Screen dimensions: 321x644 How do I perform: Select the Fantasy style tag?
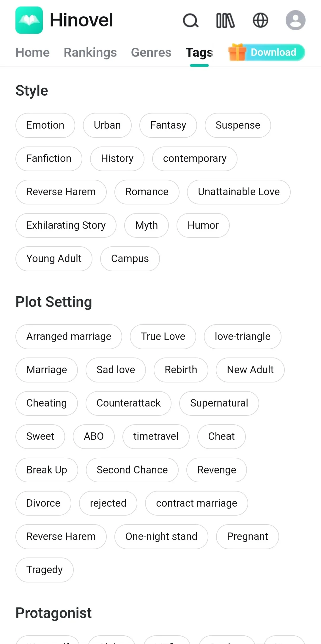[168, 125]
